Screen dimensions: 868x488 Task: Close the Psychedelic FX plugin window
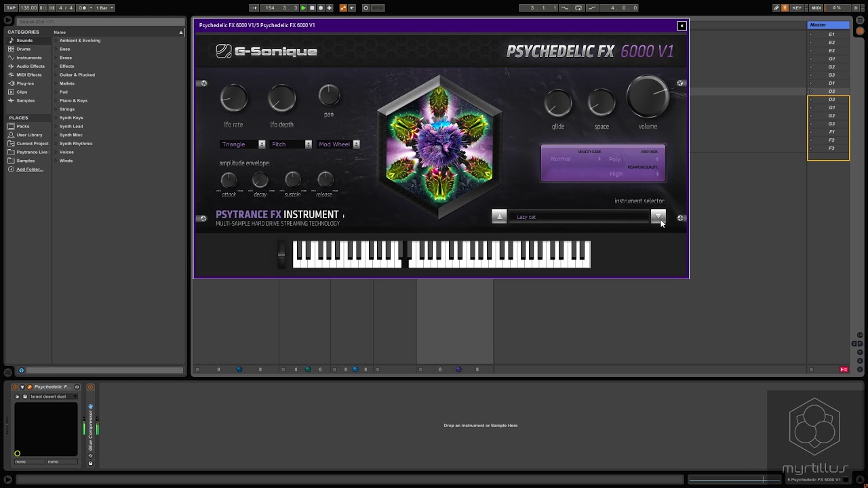click(x=682, y=26)
